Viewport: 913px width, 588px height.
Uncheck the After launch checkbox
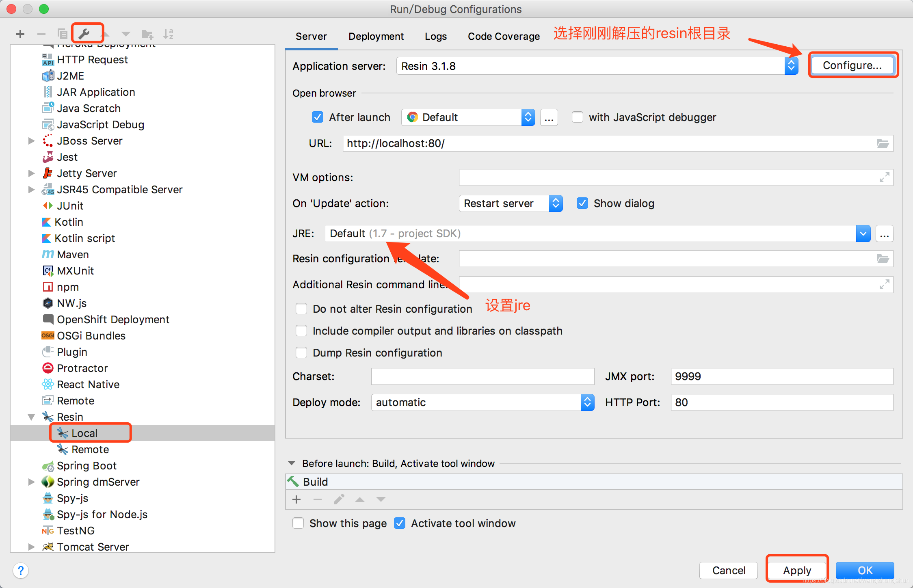[x=317, y=117]
